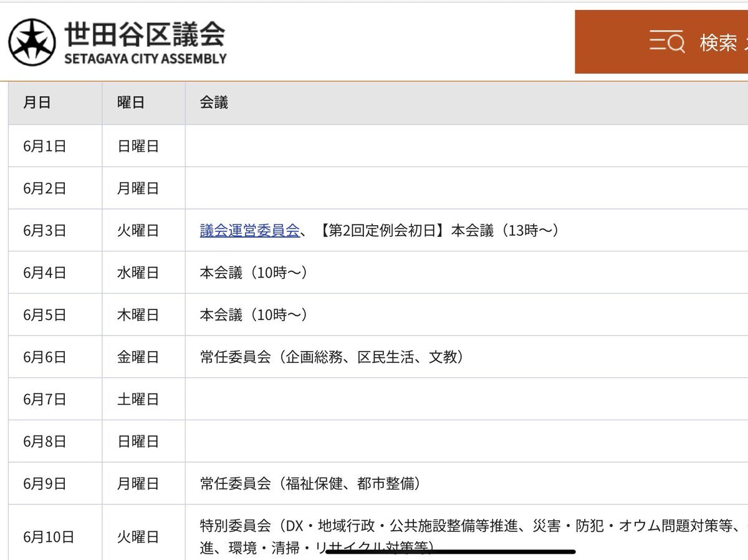Click 月曜日 in the 6月9日 row

pyautogui.click(x=138, y=483)
